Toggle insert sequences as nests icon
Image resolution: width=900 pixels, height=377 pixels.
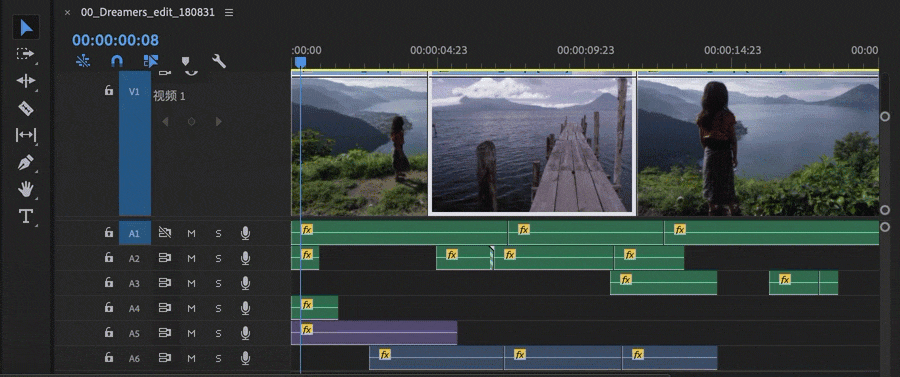coord(83,61)
